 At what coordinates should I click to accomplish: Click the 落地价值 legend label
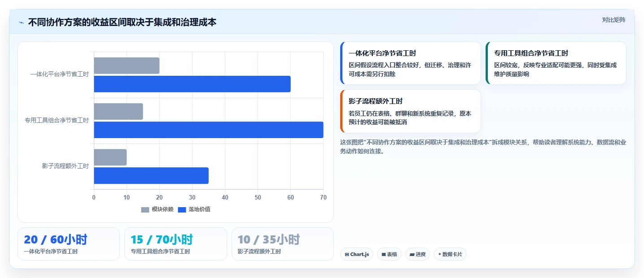tap(199, 209)
